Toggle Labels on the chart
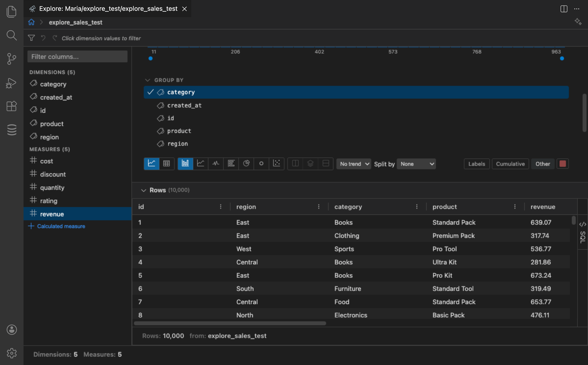 pyautogui.click(x=477, y=164)
